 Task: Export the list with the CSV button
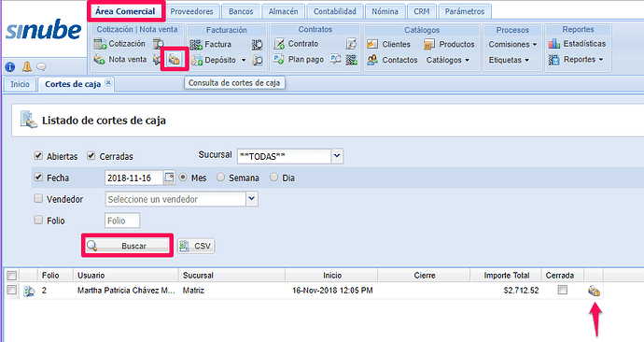(x=195, y=247)
